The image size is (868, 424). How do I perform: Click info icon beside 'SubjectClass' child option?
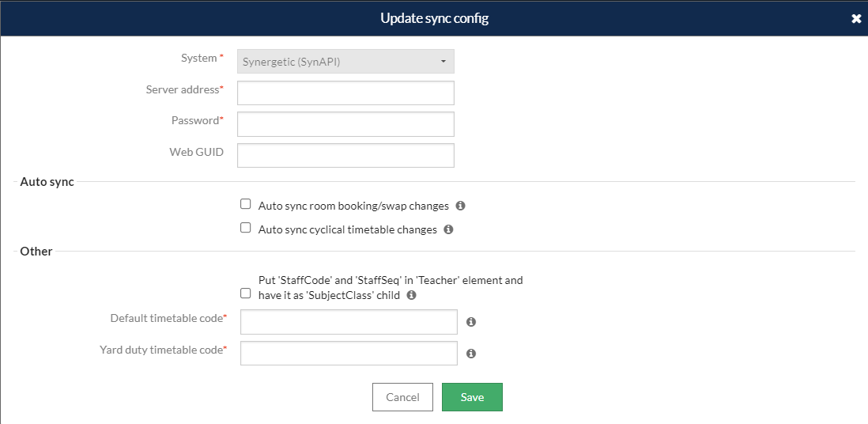(x=411, y=296)
